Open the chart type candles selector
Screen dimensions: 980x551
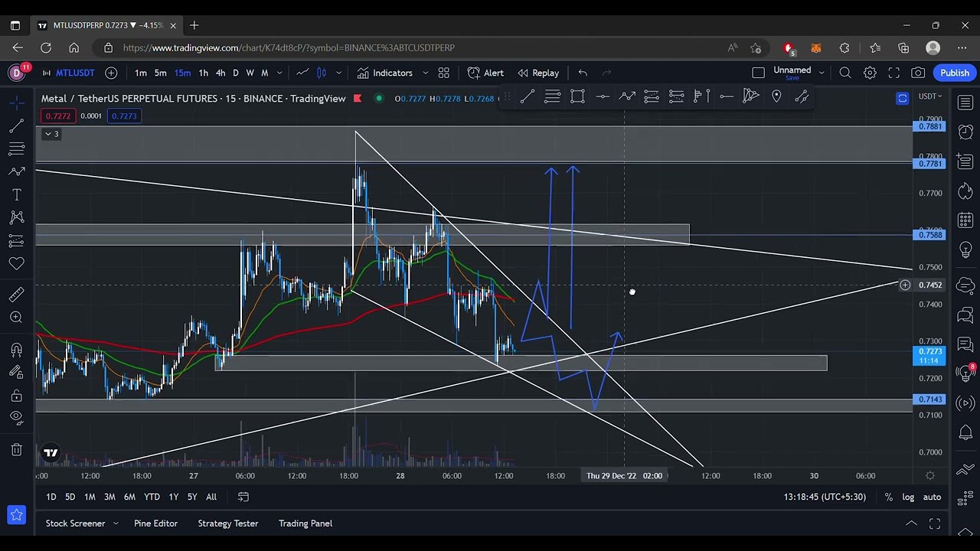pos(322,73)
